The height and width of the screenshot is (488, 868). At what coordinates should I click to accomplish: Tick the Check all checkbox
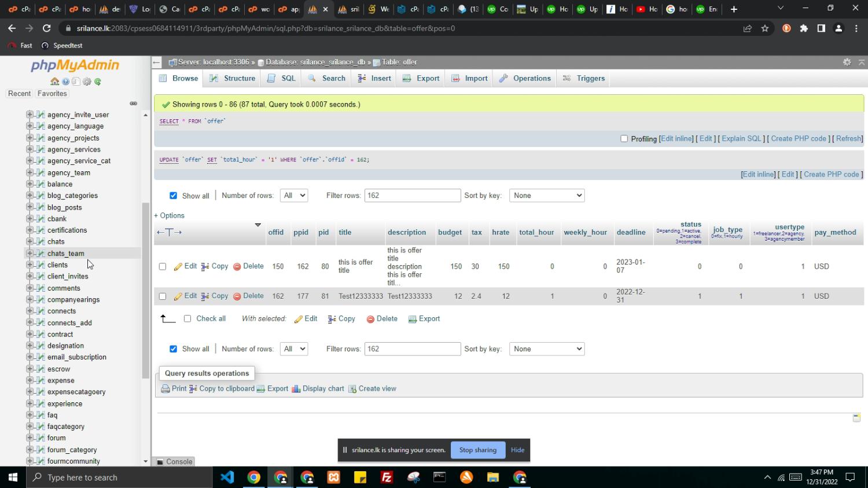pyautogui.click(x=187, y=319)
